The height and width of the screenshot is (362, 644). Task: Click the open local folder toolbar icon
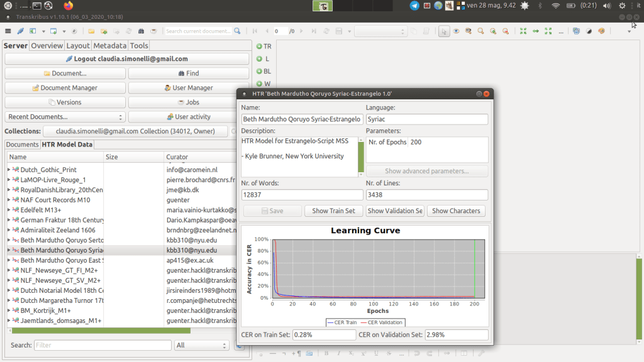click(91, 31)
